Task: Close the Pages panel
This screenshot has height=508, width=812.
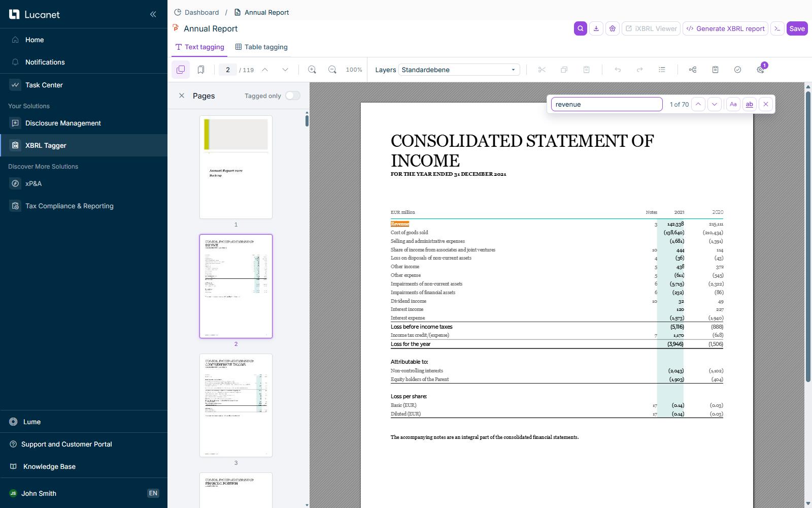Action: pyautogui.click(x=182, y=96)
